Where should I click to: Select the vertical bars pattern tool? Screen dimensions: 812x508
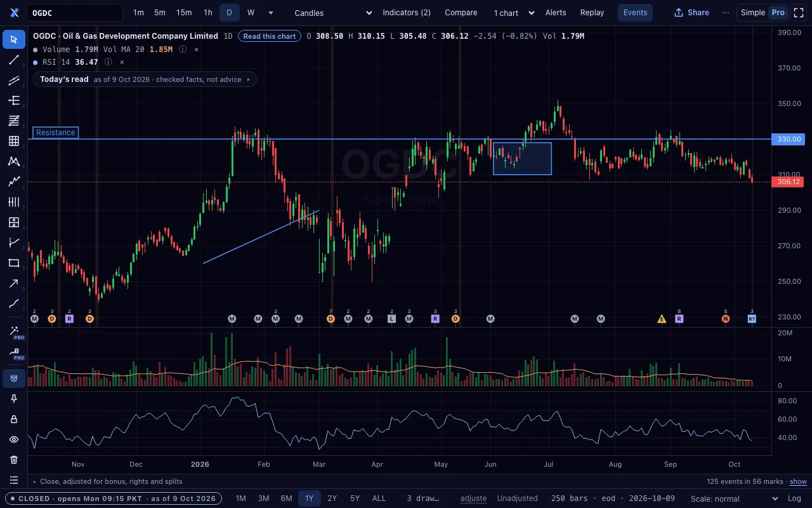[x=14, y=202]
